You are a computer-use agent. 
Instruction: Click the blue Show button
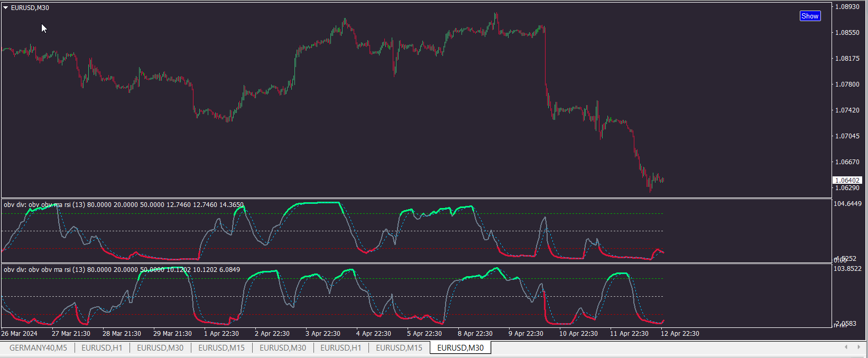coord(810,16)
